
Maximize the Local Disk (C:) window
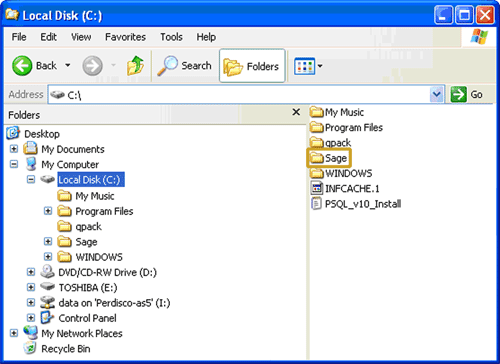464,15
